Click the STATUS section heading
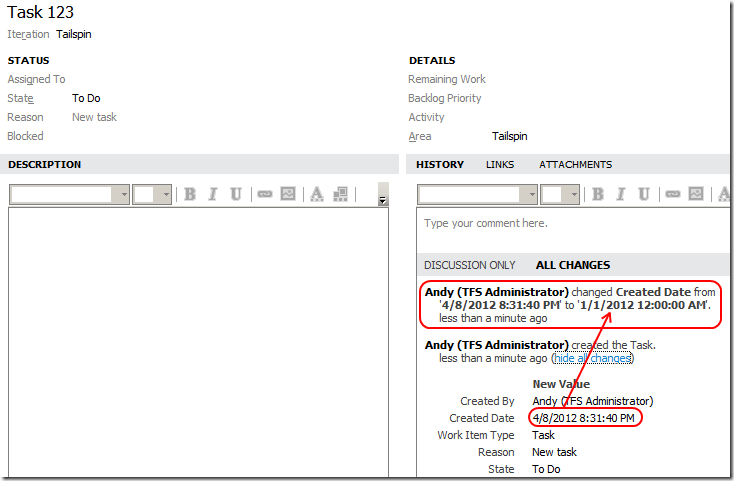This screenshot has width=734, height=481. [28, 60]
